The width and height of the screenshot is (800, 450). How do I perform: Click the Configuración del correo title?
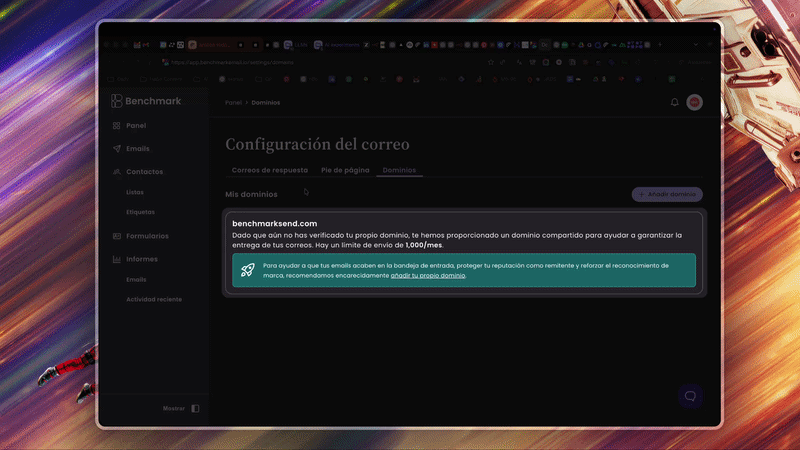[317, 144]
